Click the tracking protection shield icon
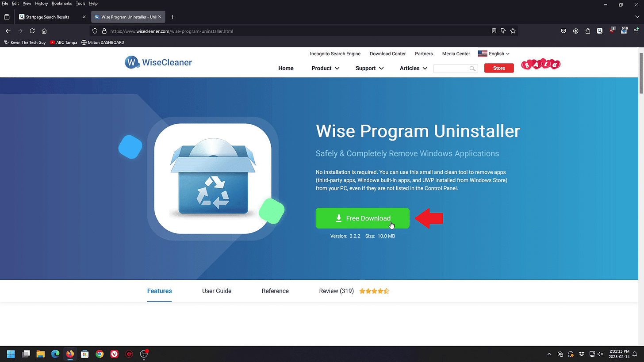644x362 pixels. tap(95, 31)
